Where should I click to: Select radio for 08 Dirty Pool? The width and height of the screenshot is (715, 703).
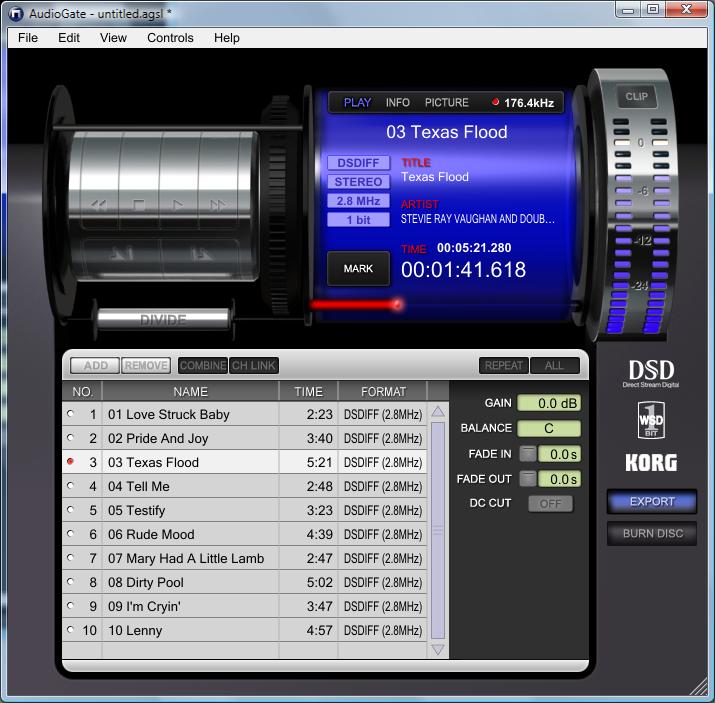coord(70,581)
